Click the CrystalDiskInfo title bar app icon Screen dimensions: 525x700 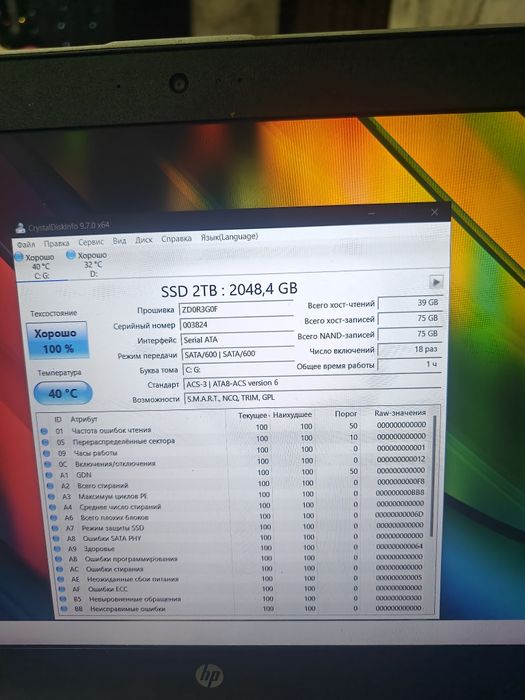(x=21, y=228)
